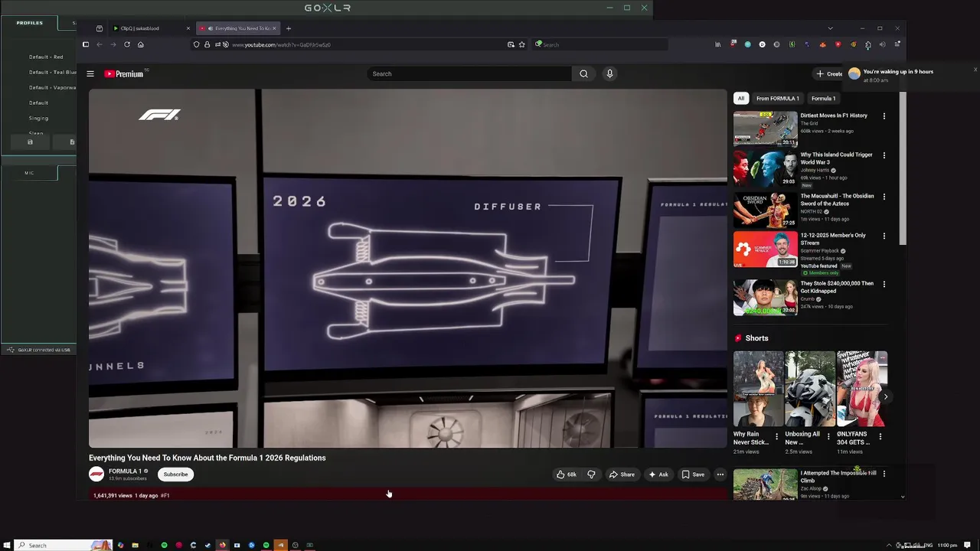Open the notification center in taskbar

click(x=968, y=545)
